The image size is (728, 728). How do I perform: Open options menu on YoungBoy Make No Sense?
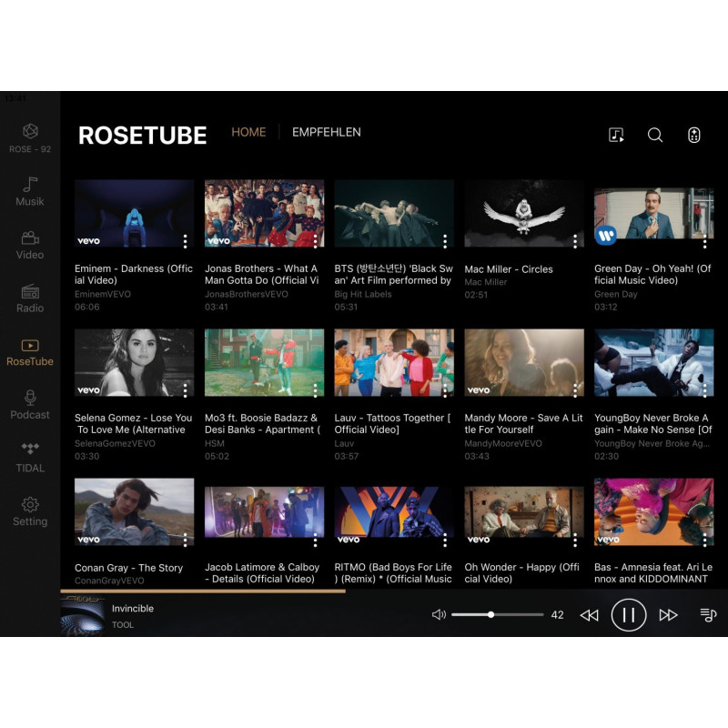pyautogui.click(x=704, y=390)
